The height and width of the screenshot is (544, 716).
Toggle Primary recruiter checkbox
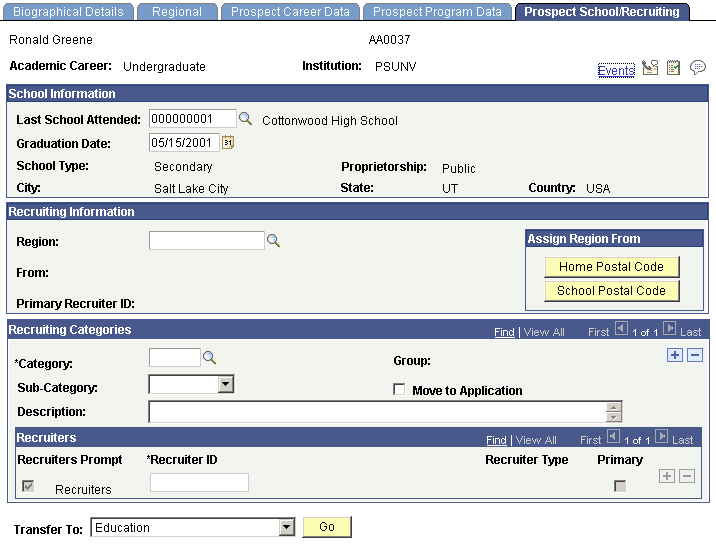point(620,486)
